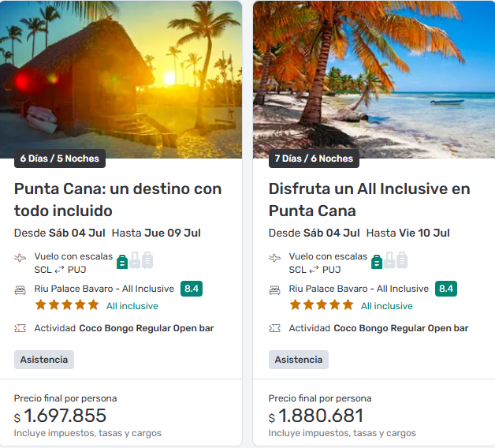Viewport: 495px width, 448px height.
Task: Click activity ticket icon in left card
Action: tap(20, 328)
